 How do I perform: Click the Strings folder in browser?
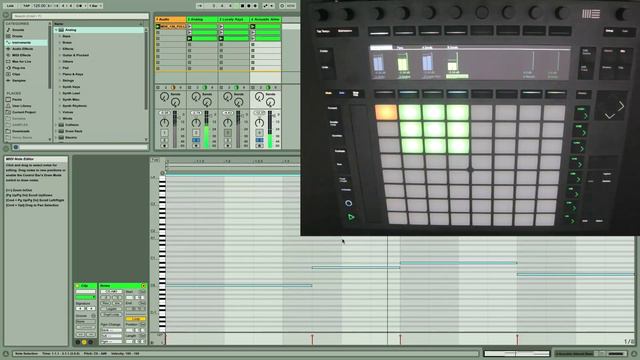coord(68,80)
